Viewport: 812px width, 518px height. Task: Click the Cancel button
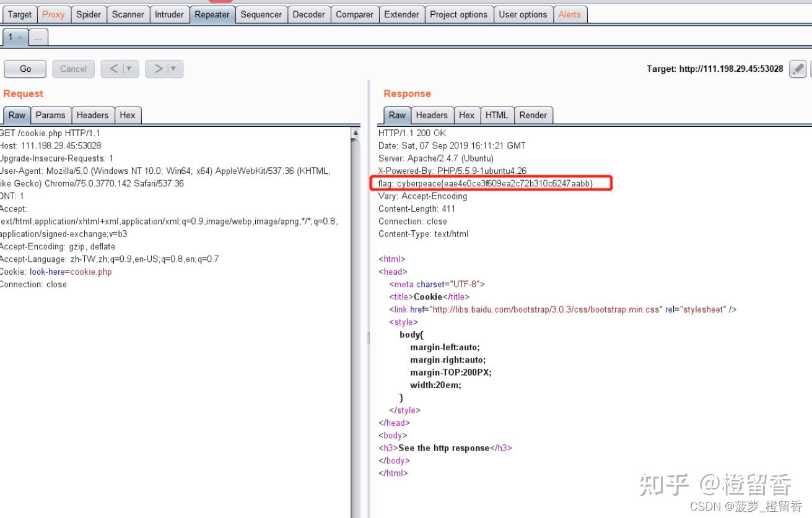(x=74, y=69)
